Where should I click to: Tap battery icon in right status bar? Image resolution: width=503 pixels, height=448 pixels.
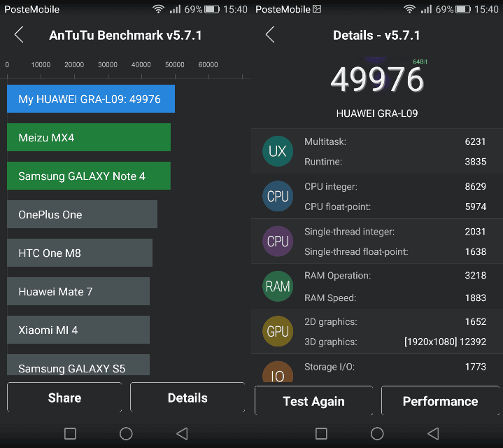(463, 9)
